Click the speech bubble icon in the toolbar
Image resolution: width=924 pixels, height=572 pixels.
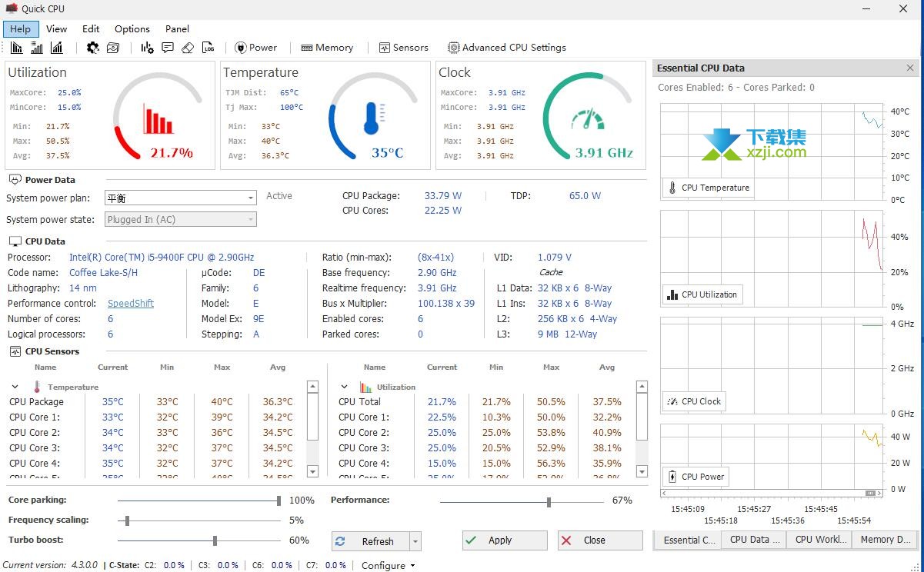pos(168,48)
